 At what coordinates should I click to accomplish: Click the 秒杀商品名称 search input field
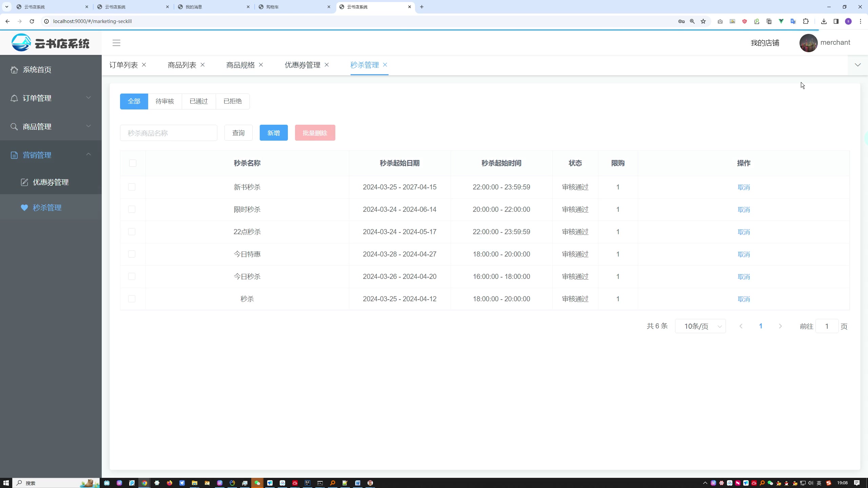point(169,133)
